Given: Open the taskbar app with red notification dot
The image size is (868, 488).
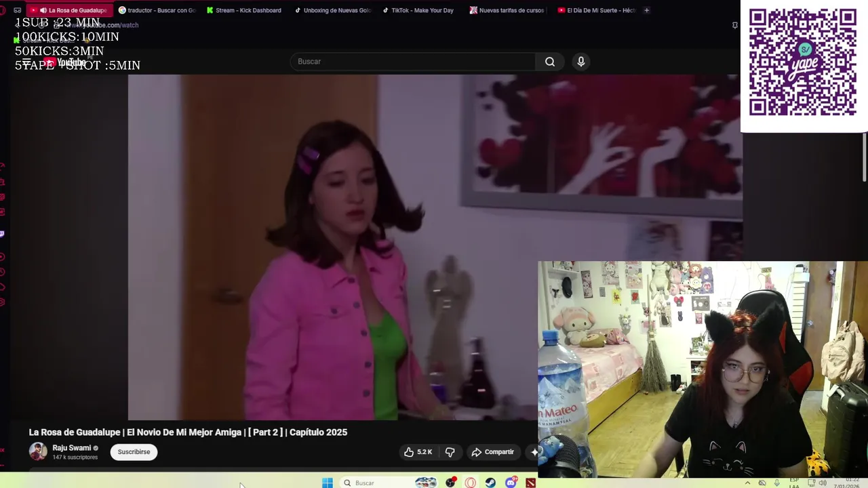Looking at the screenshot, I should point(450,483).
